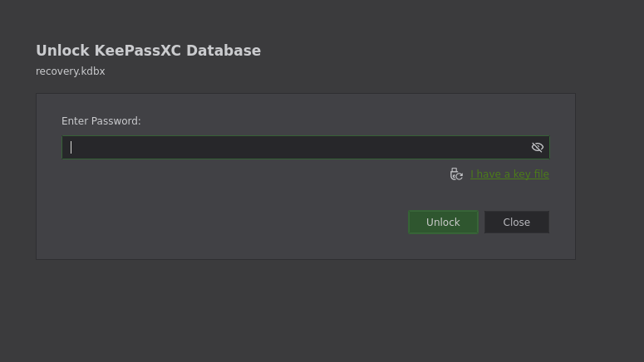Viewport: 644px width, 362px height.
Task: Open key file options for recovery.kdbx
Action: coord(509,174)
